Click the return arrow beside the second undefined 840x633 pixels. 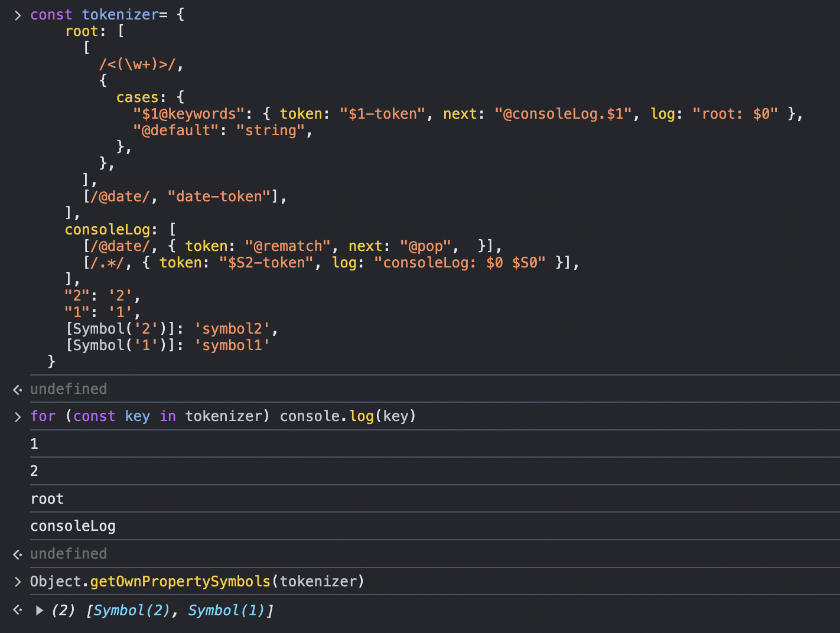point(17,554)
